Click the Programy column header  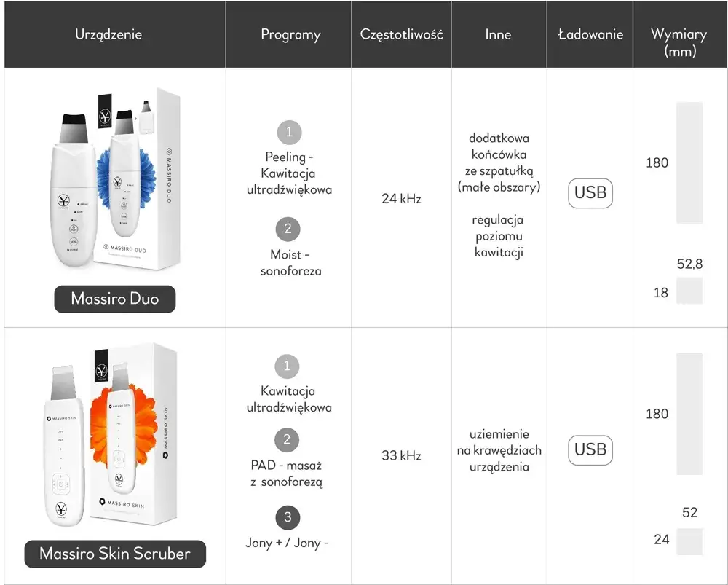point(290,35)
